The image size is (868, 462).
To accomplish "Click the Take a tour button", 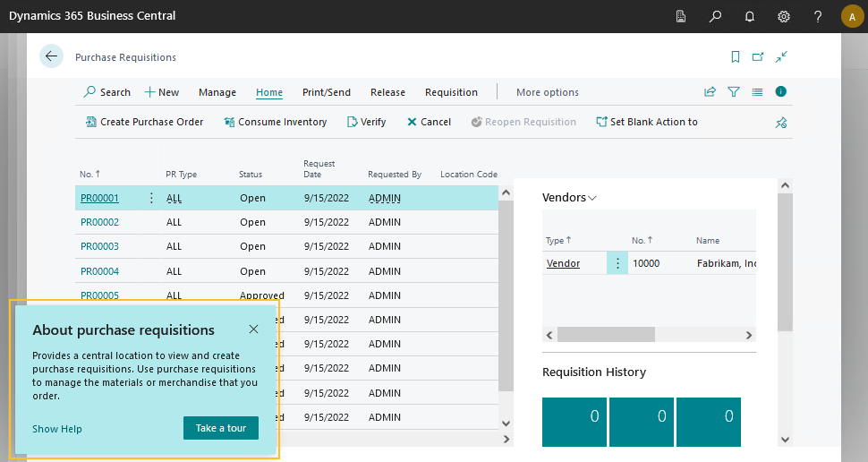I will click(221, 428).
